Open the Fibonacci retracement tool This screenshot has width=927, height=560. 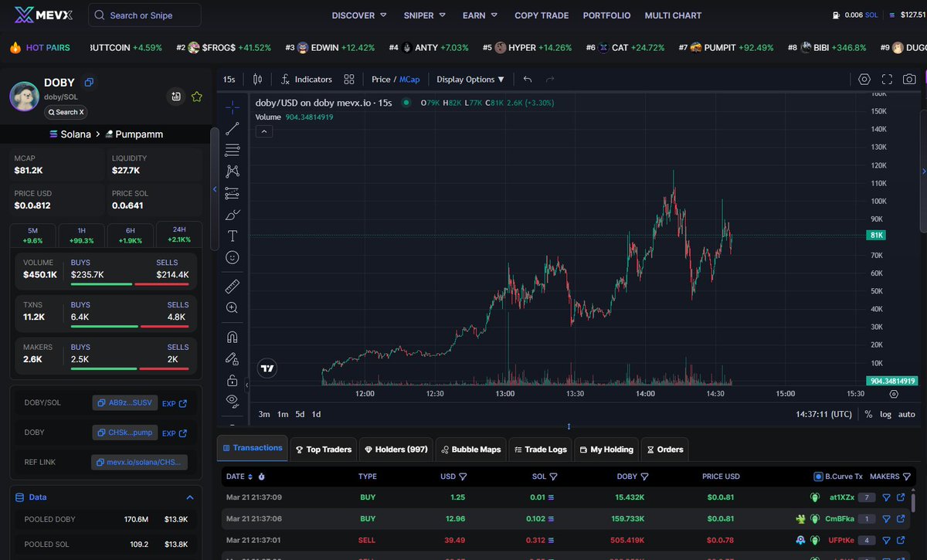(x=232, y=150)
